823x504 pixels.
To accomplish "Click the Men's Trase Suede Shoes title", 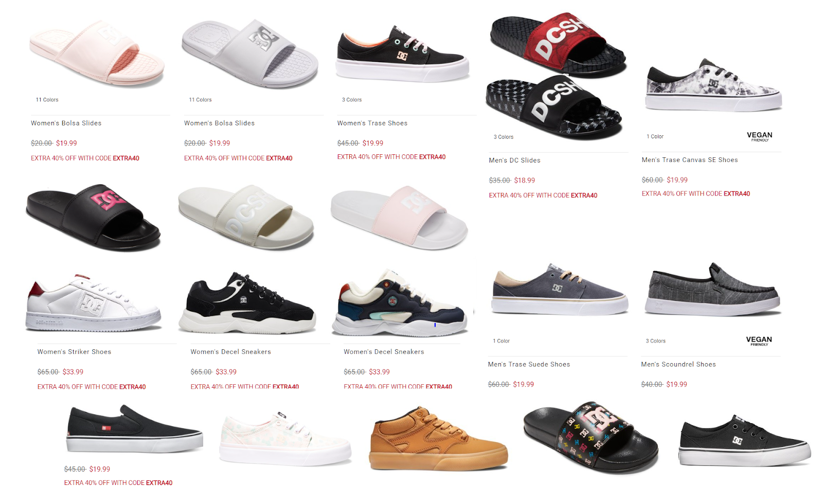I will [x=529, y=364].
